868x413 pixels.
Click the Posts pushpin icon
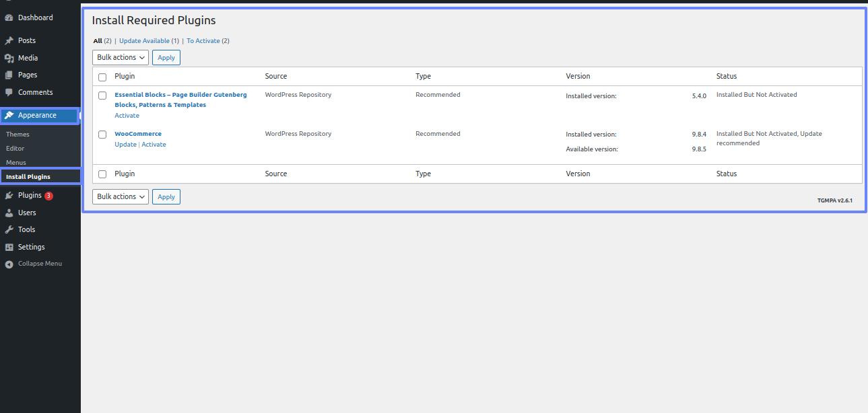(9, 40)
